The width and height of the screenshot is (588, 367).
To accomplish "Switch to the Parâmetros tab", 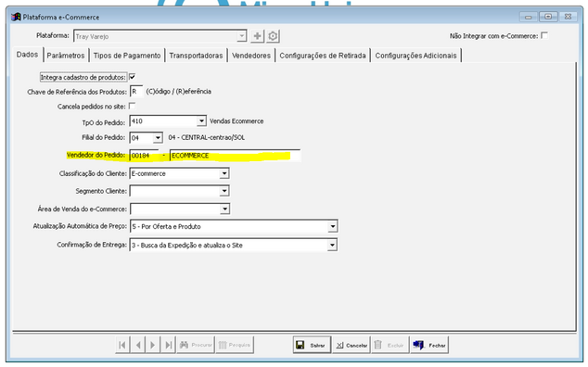I will pyautogui.click(x=66, y=56).
